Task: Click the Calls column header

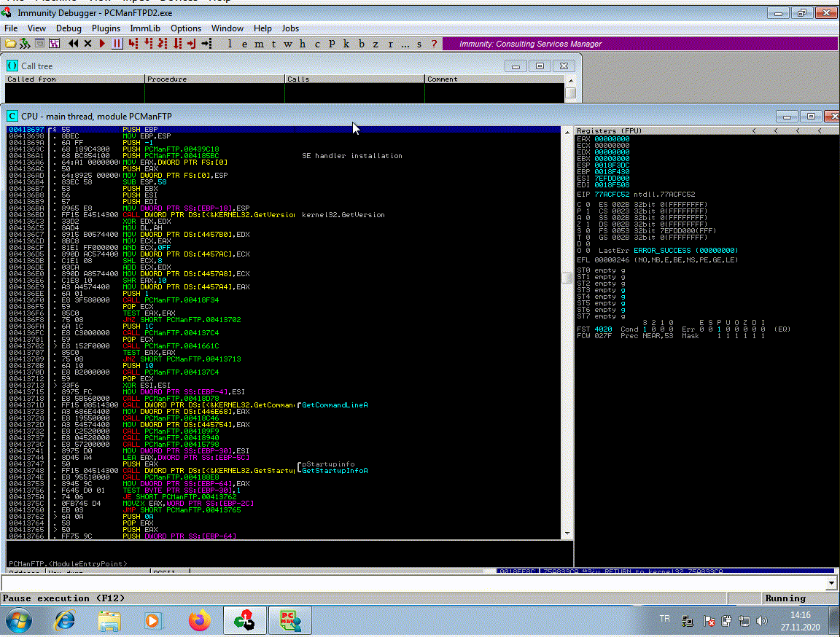Action: (354, 79)
